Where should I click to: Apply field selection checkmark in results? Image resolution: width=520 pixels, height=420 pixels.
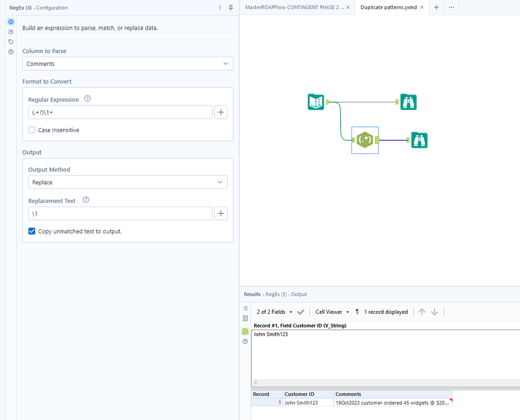coord(301,312)
